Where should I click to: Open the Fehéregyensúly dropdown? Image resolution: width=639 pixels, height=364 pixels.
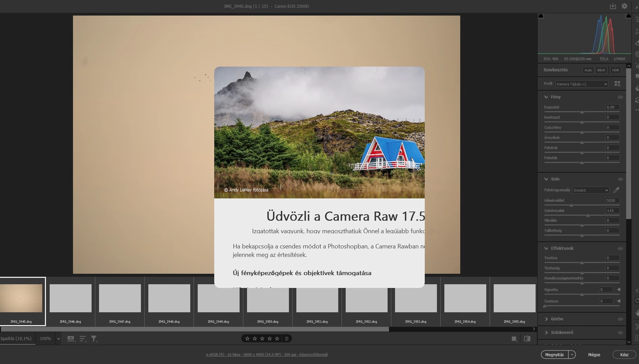click(591, 190)
